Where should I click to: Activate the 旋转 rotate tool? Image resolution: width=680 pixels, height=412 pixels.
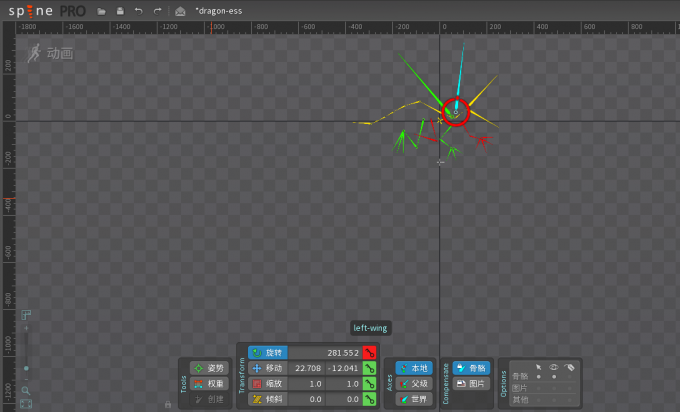pyautogui.click(x=268, y=353)
